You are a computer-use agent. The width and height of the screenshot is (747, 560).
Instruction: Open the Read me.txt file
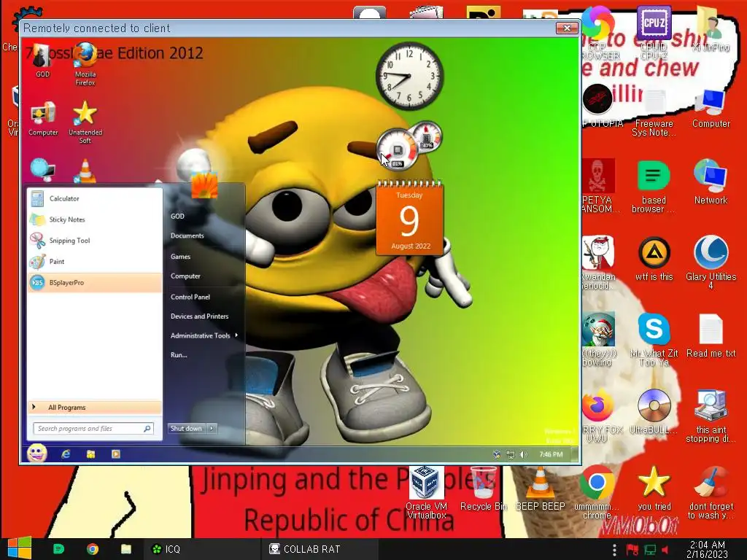click(711, 335)
